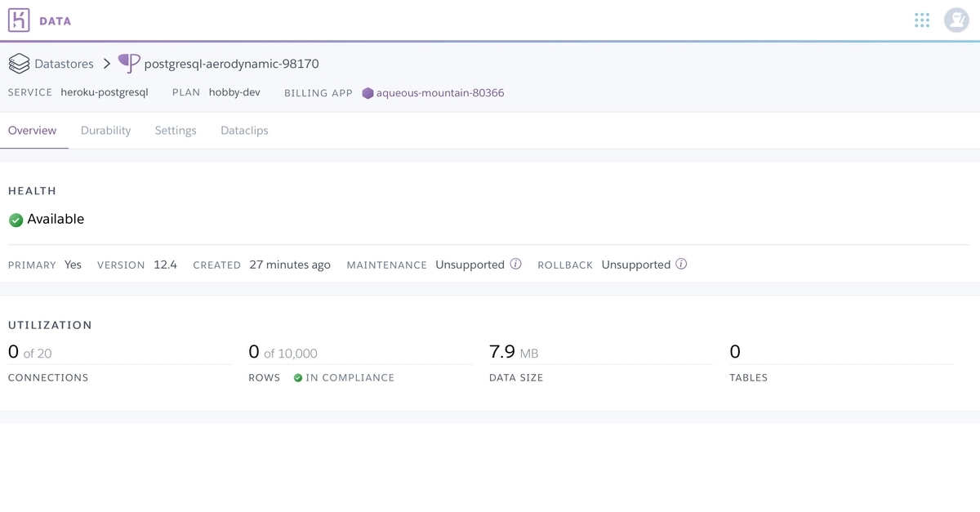Switch to the Durability tab
Image resolution: width=980 pixels, height=512 pixels.
coord(106,131)
